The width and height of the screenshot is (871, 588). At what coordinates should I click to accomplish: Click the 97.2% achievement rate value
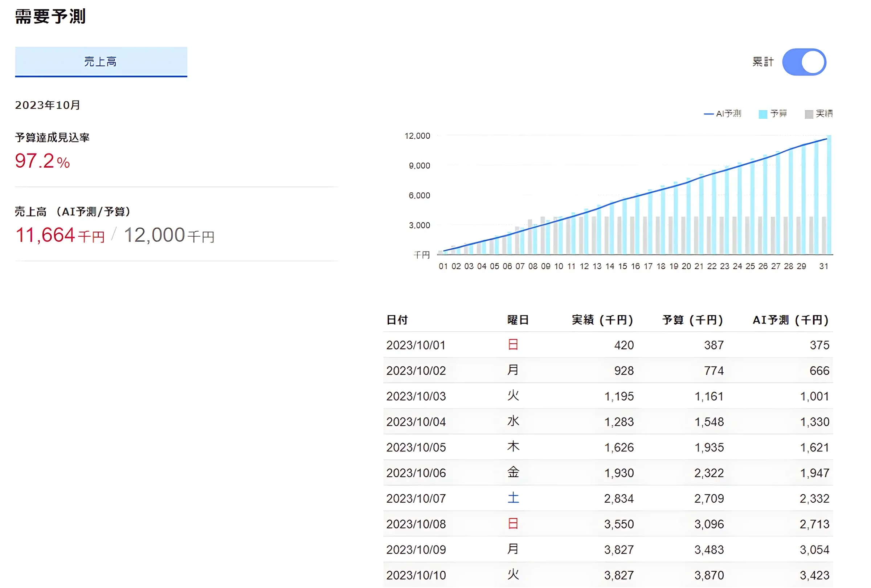coord(42,161)
